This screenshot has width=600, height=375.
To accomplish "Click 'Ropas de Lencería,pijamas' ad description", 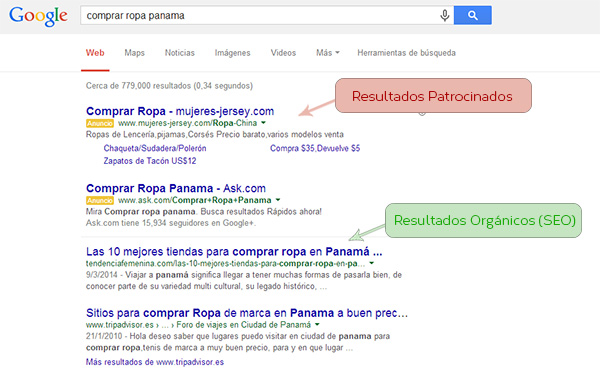I will [x=215, y=134].
